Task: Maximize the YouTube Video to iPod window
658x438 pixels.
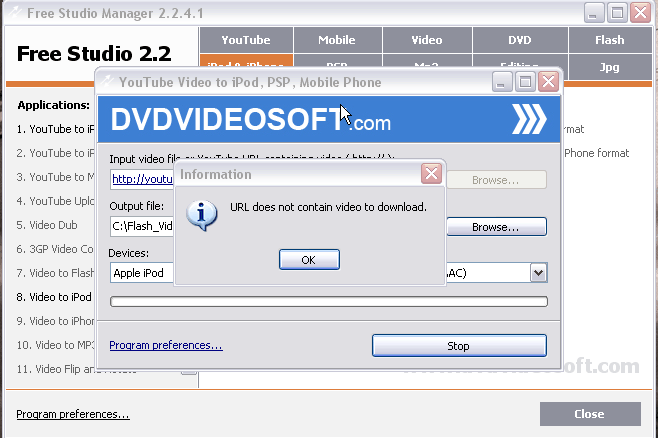Action: [x=525, y=81]
